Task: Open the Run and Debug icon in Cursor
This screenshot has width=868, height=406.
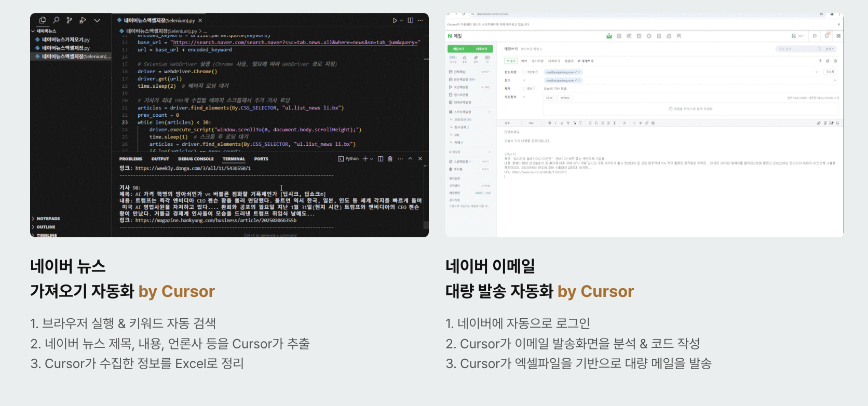Action: click(x=83, y=20)
